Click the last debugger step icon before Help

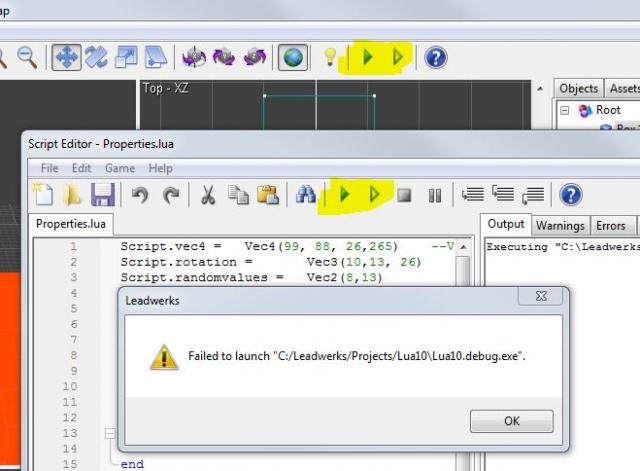coord(533,195)
